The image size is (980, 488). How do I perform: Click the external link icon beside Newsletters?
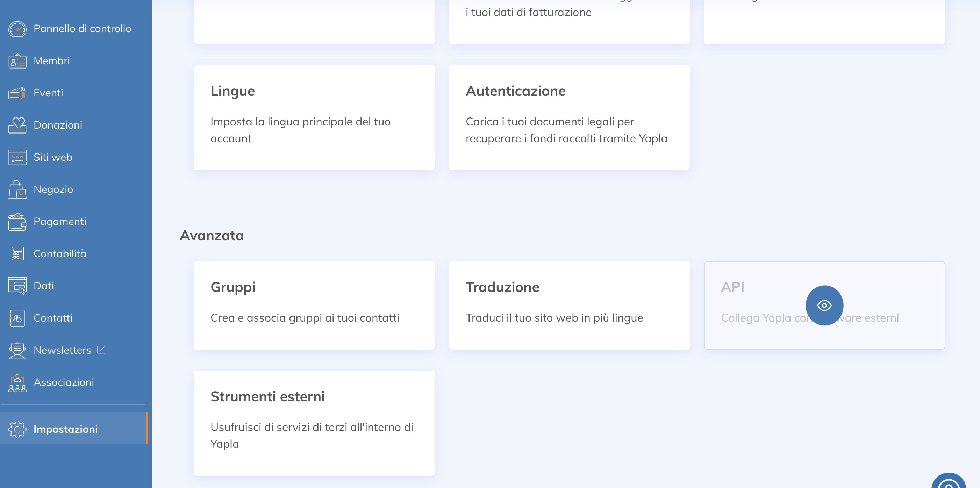tap(101, 349)
